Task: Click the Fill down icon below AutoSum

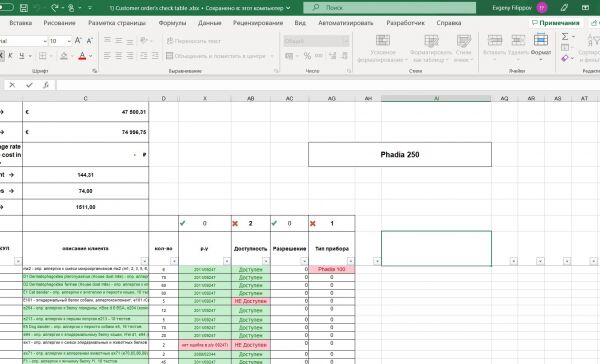Action: point(565,47)
